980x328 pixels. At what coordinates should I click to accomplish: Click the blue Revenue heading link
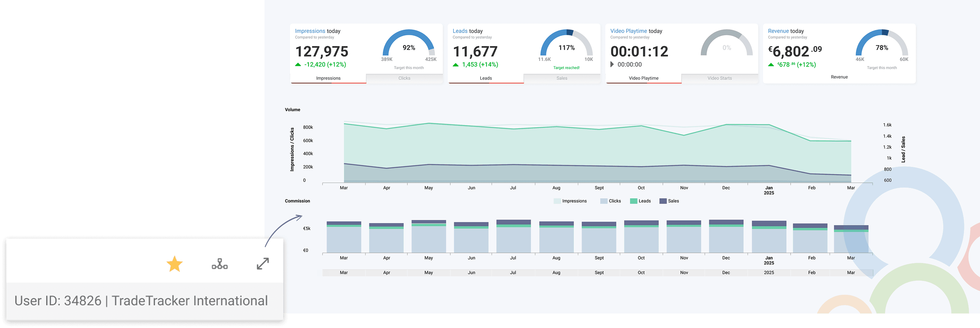tap(778, 31)
